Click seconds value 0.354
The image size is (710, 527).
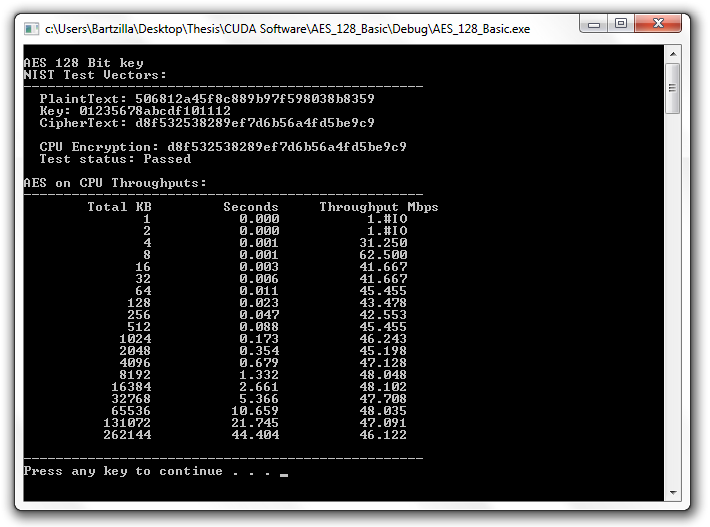pyautogui.click(x=259, y=351)
